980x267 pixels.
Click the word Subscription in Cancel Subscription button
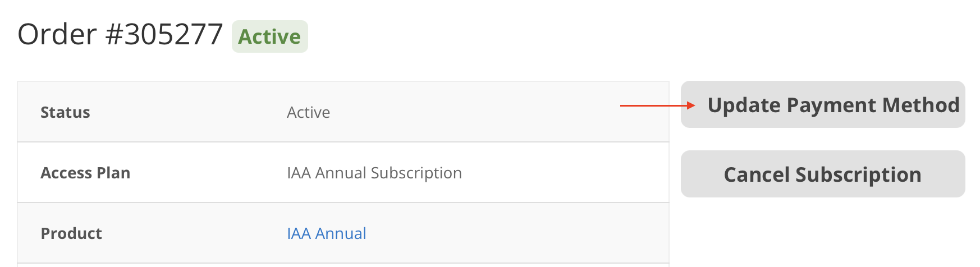[x=858, y=174]
